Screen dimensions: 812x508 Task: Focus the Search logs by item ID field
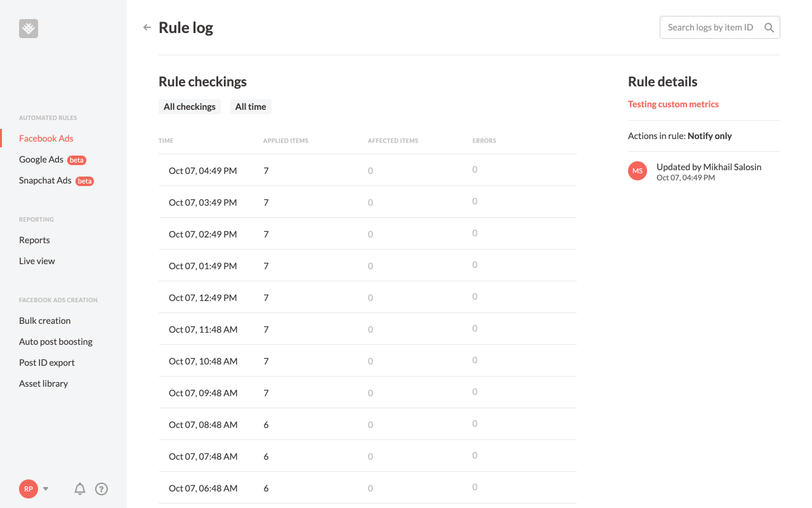pyautogui.click(x=720, y=27)
